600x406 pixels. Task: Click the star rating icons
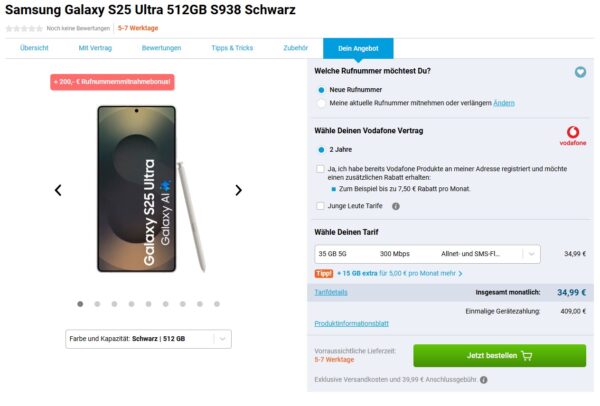[23, 28]
